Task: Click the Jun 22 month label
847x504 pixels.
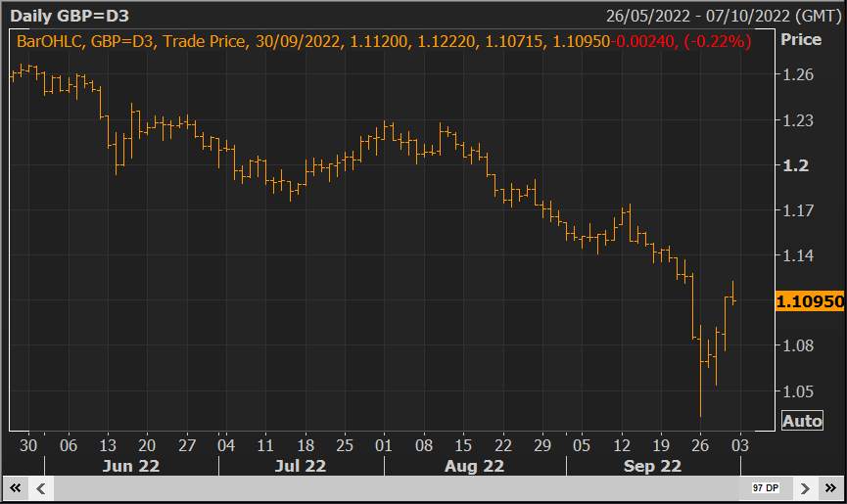Action: click(131, 466)
